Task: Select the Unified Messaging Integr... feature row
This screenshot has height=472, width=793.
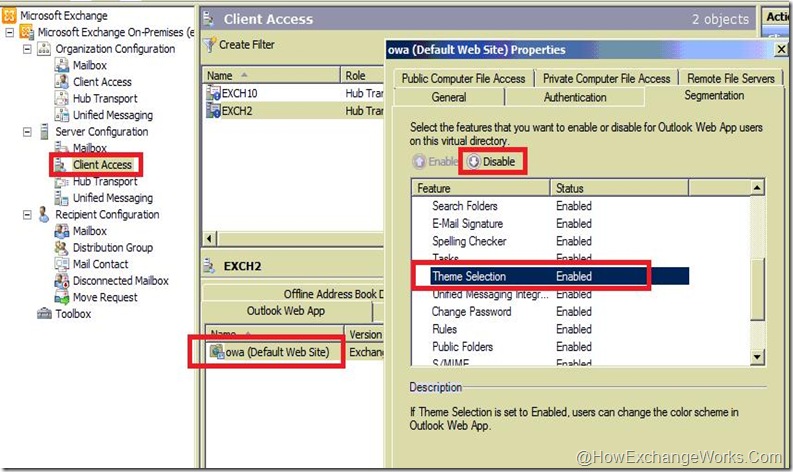Action: [550, 294]
